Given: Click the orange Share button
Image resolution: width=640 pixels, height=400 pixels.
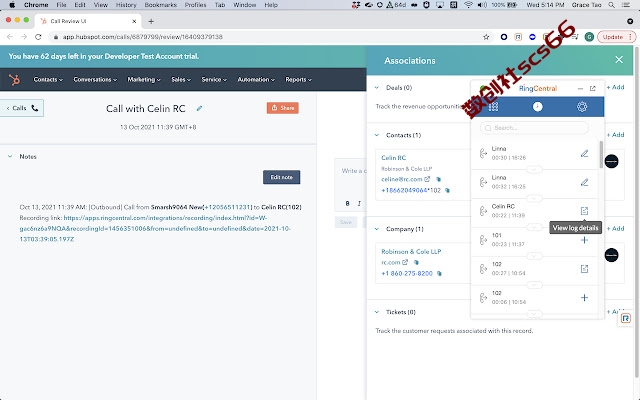Looking at the screenshot, I should 282,108.
